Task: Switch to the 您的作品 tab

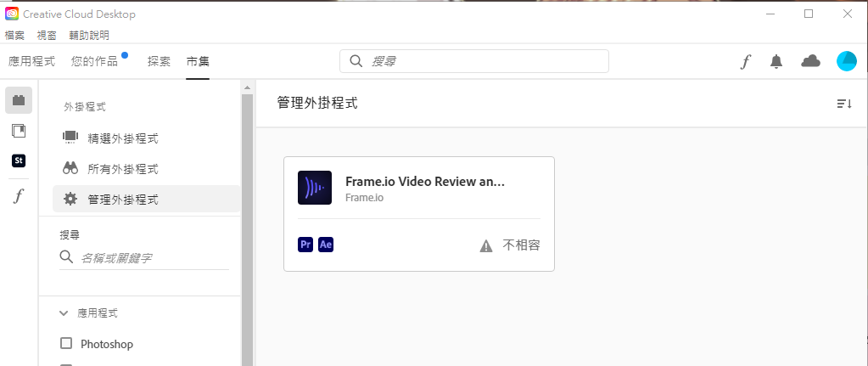Action: (x=95, y=61)
